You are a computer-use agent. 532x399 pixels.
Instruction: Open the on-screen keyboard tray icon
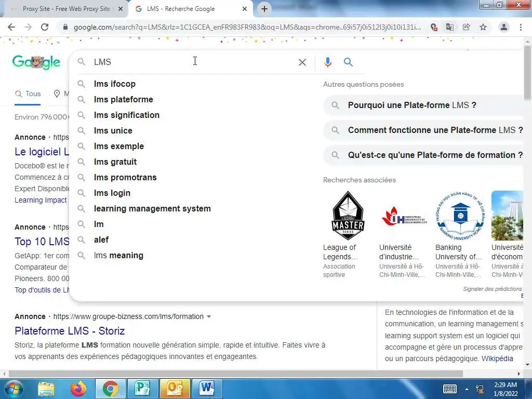(450, 389)
